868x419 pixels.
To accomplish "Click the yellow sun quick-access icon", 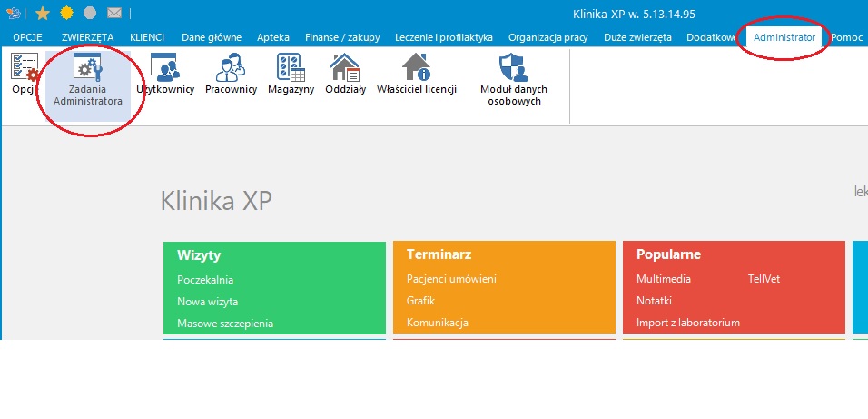I will (66, 13).
